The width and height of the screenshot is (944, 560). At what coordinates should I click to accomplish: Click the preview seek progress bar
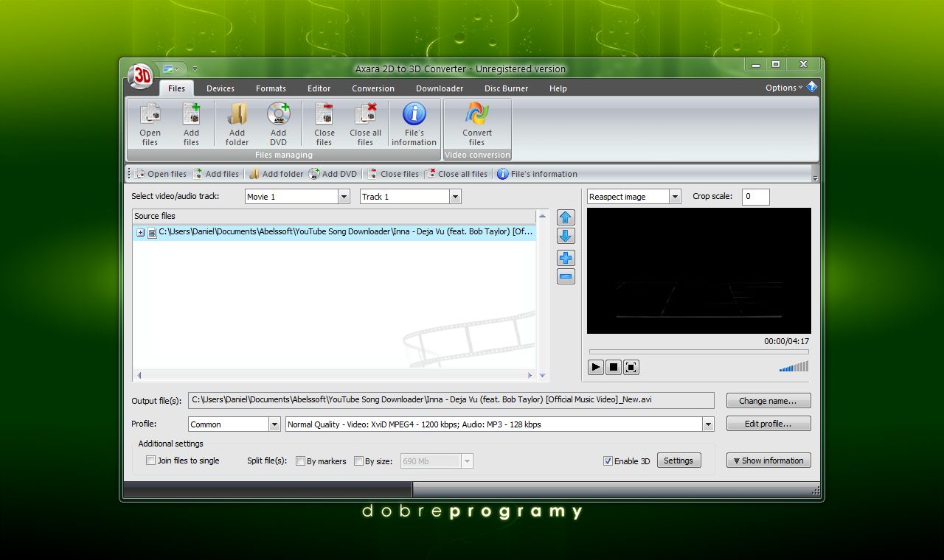(x=699, y=352)
